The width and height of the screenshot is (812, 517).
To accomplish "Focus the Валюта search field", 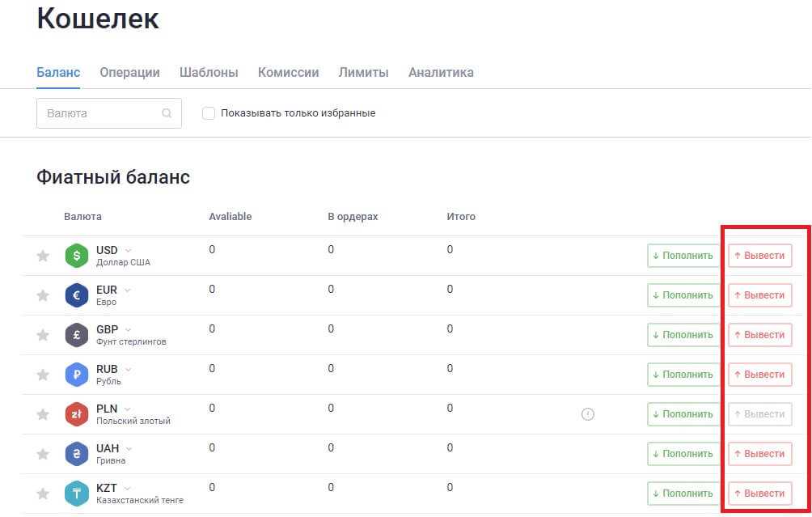I will [101, 113].
